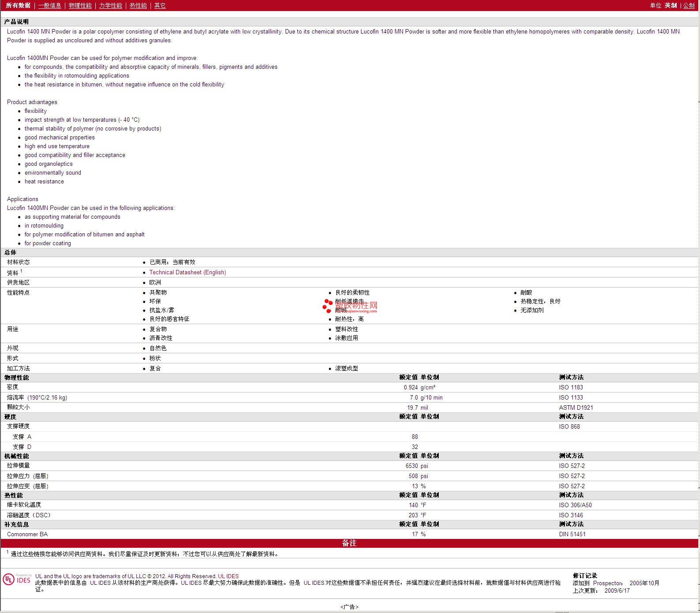Click the ISO 306/A50 test method

click(x=575, y=505)
